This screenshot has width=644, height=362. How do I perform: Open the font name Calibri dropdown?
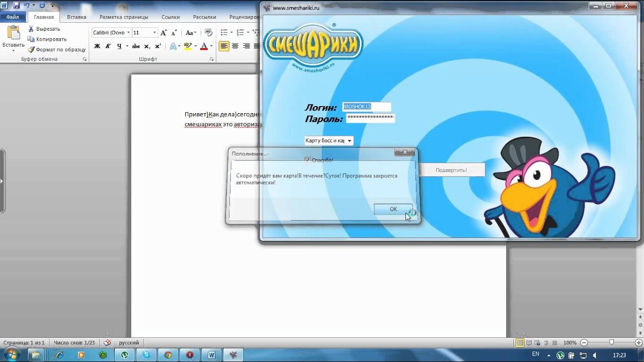tap(128, 33)
